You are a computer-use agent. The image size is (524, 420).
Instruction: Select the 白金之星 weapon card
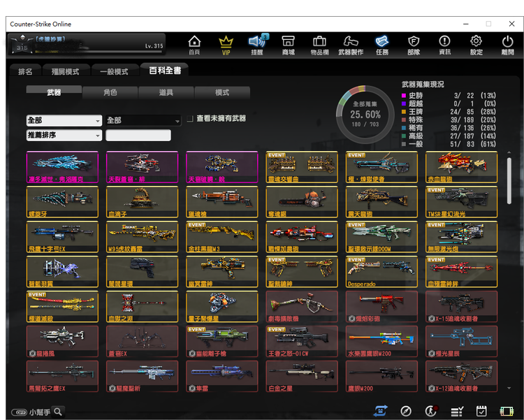click(x=302, y=376)
